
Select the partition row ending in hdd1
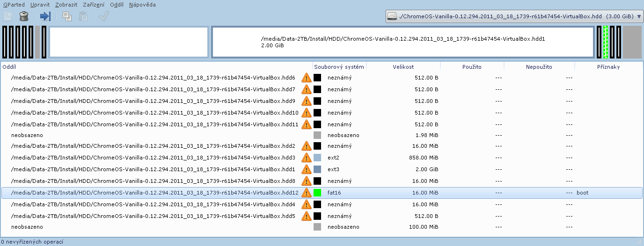322,169
